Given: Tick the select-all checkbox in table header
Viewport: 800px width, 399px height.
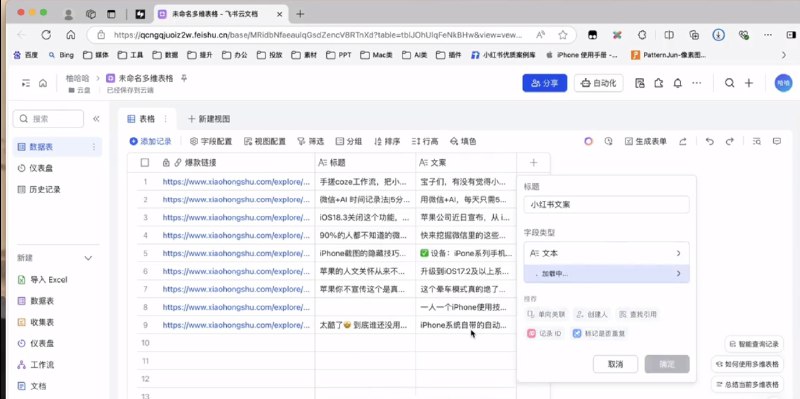Looking at the screenshot, I should click(x=145, y=163).
